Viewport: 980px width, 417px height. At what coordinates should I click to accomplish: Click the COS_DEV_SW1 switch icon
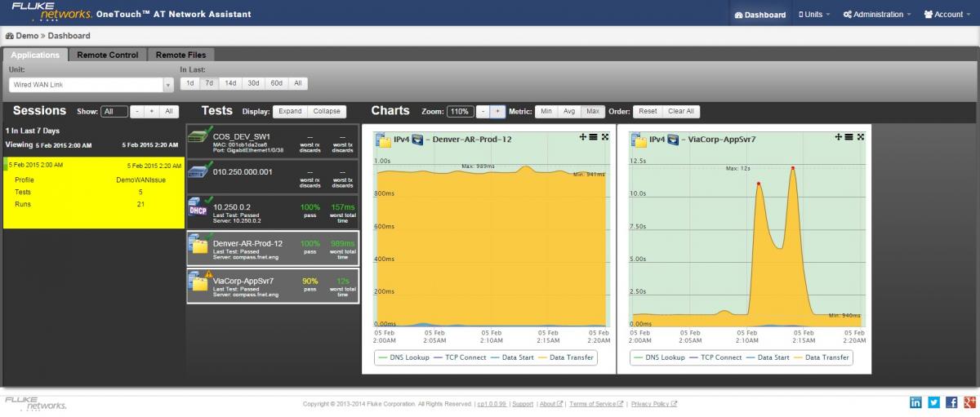198,139
